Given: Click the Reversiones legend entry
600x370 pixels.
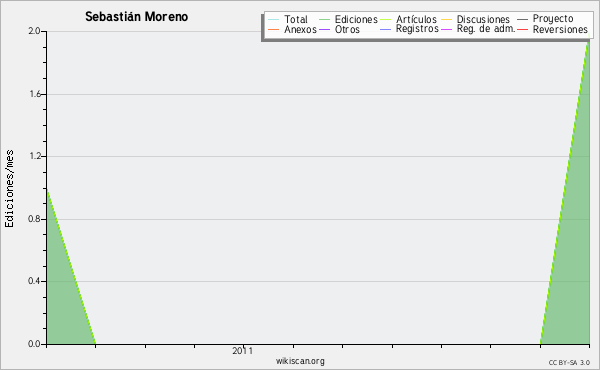Looking at the screenshot, I should [x=560, y=29].
